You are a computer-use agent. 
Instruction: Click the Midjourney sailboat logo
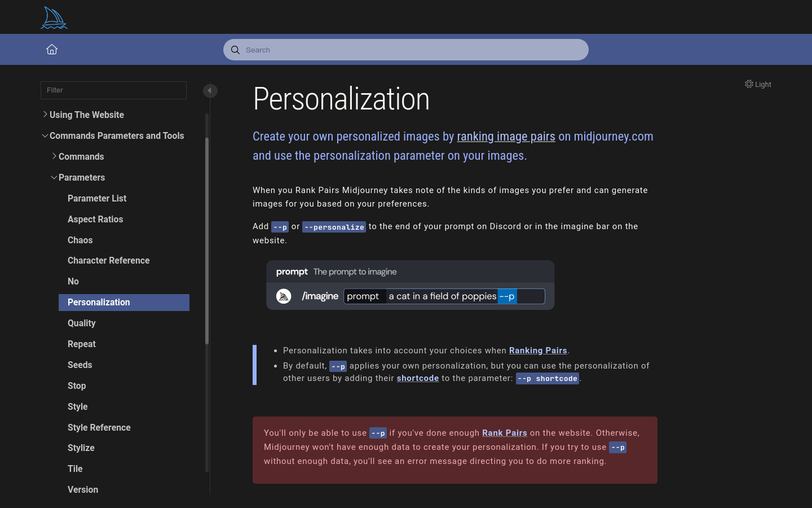pyautogui.click(x=54, y=17)
